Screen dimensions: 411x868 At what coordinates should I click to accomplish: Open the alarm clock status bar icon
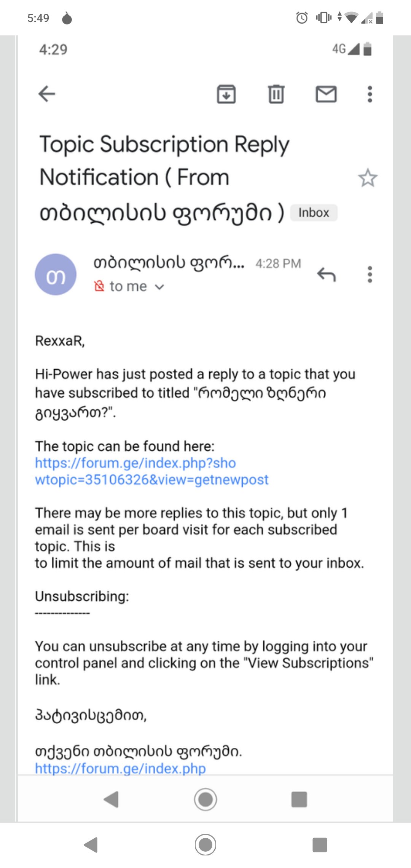click(301, 17)
